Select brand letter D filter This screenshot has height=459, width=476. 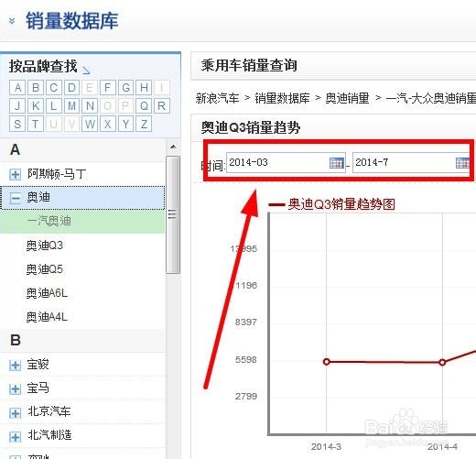pyautogui.click(x=71, y=88)
